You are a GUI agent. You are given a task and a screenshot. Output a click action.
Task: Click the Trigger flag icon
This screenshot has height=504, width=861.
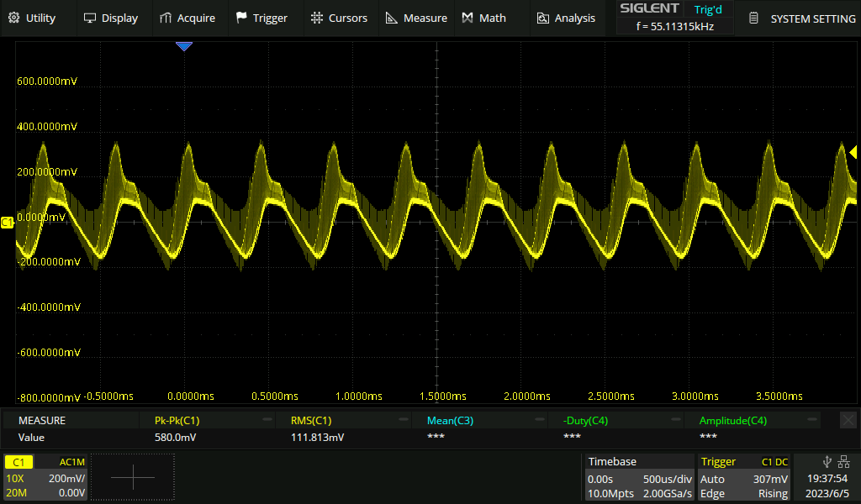coord(242,18)
